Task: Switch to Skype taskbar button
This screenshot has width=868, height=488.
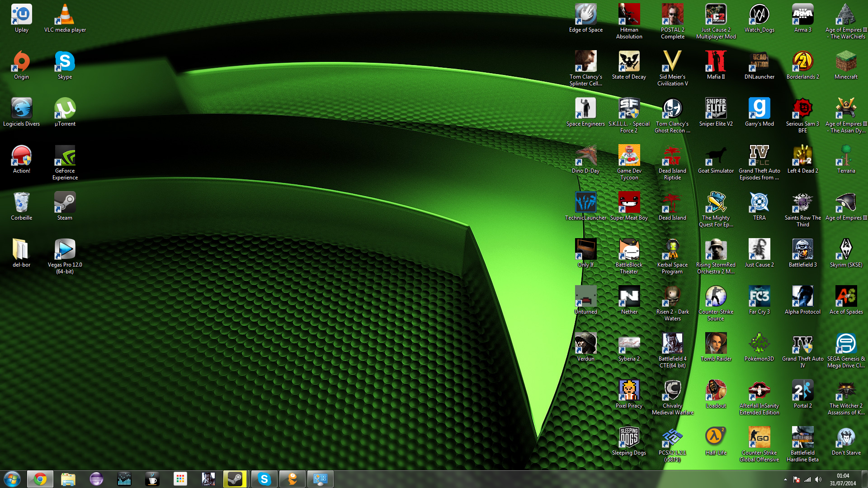Action: click(x=264, y=479)
